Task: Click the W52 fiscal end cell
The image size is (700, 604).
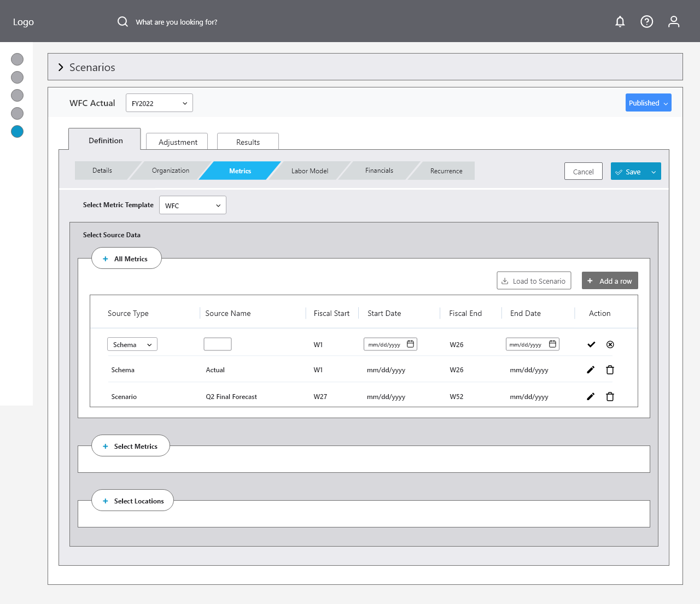Action: [x=457, y=397]
